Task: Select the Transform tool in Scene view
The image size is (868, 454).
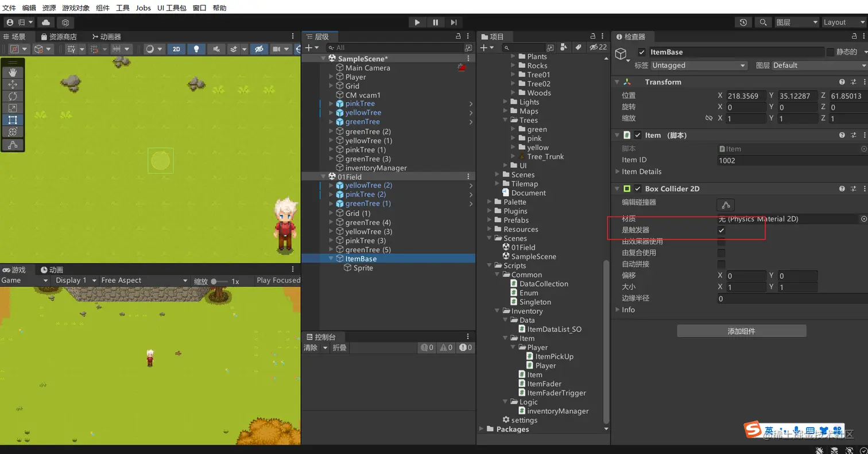Action: pyautogui.click(x=13, y=131)
